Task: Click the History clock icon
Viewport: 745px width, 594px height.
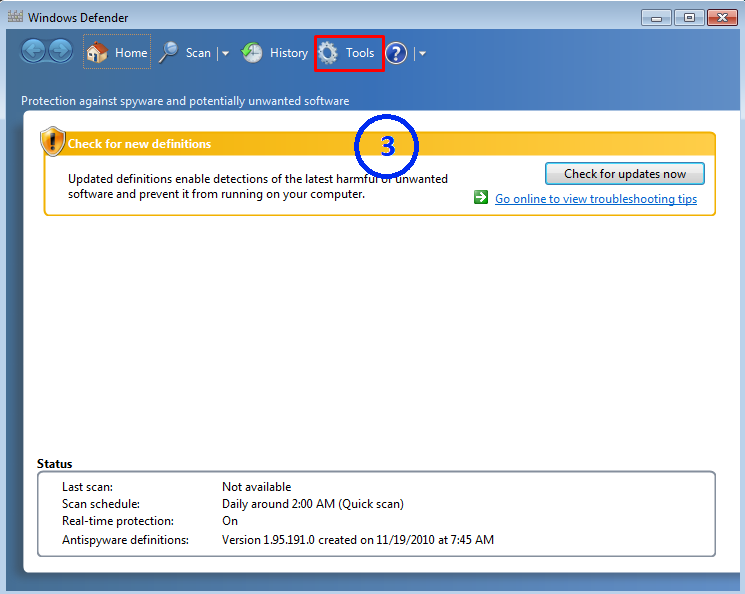Action: [x=252, y=53]
